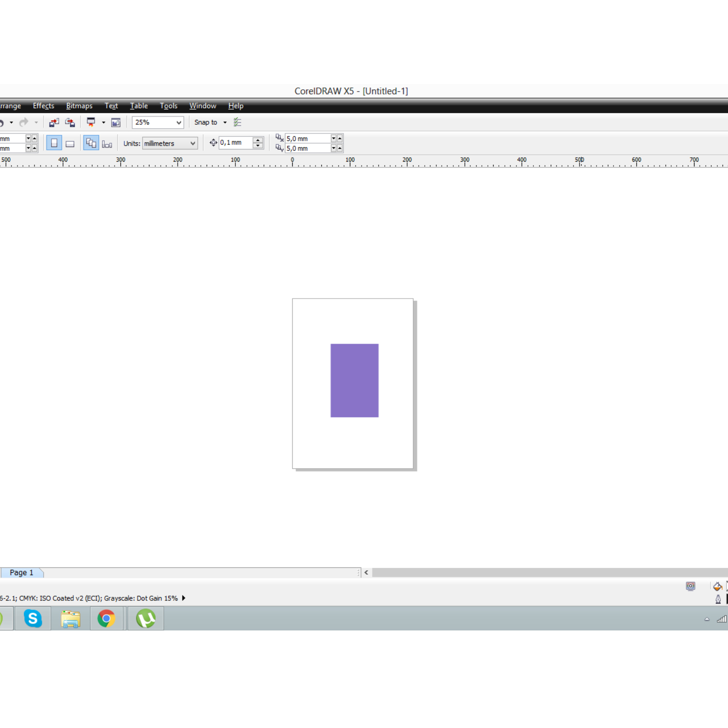Open the zoom level 25% dropdown
Viewport: 728px width, 728px height.
pyautogui.click(x=179, y=122)
